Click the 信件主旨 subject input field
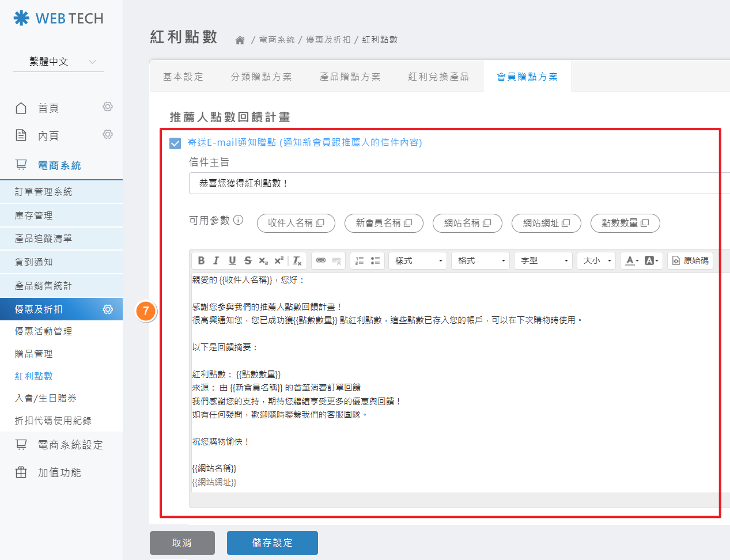 click(x=455, y=183)
